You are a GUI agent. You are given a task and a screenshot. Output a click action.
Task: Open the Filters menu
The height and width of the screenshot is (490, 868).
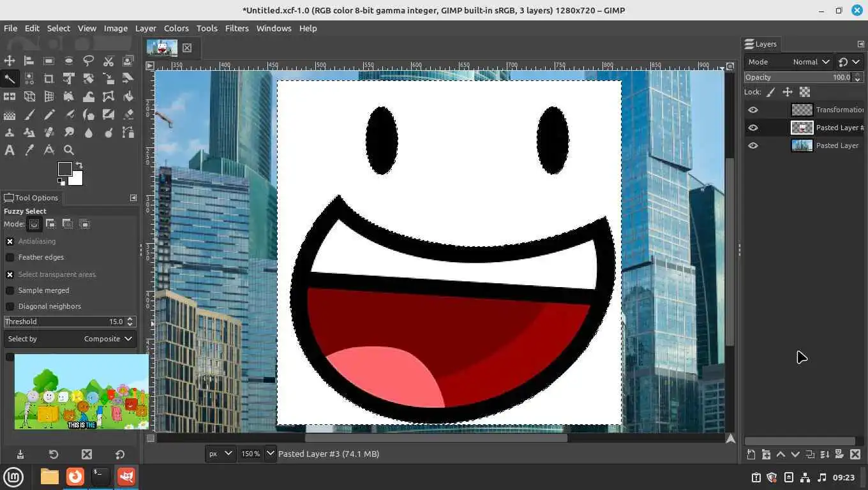[x=237, y=28]
